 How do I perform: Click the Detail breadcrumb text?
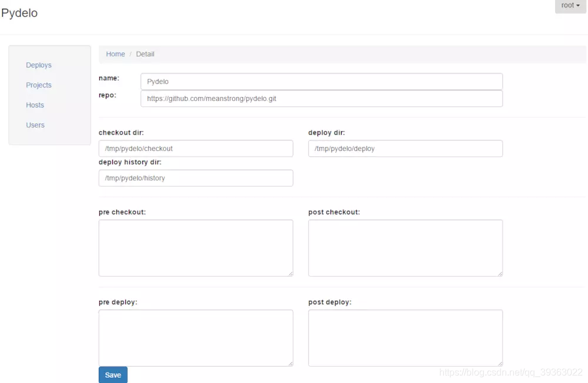145,54
